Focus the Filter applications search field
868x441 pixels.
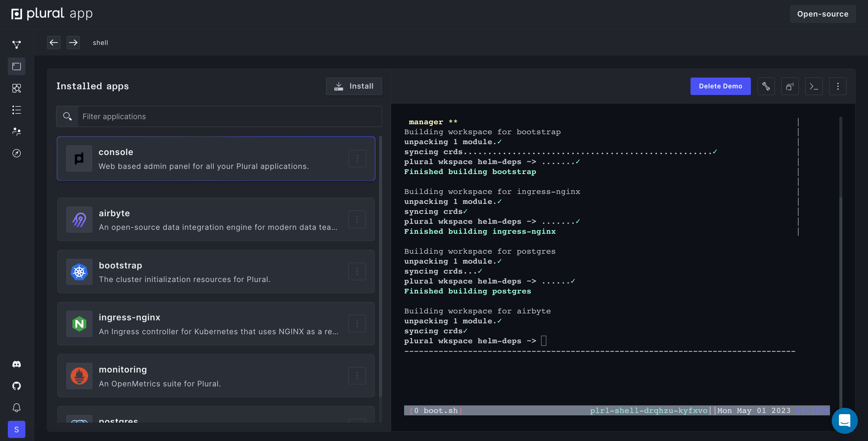(229, 116)
